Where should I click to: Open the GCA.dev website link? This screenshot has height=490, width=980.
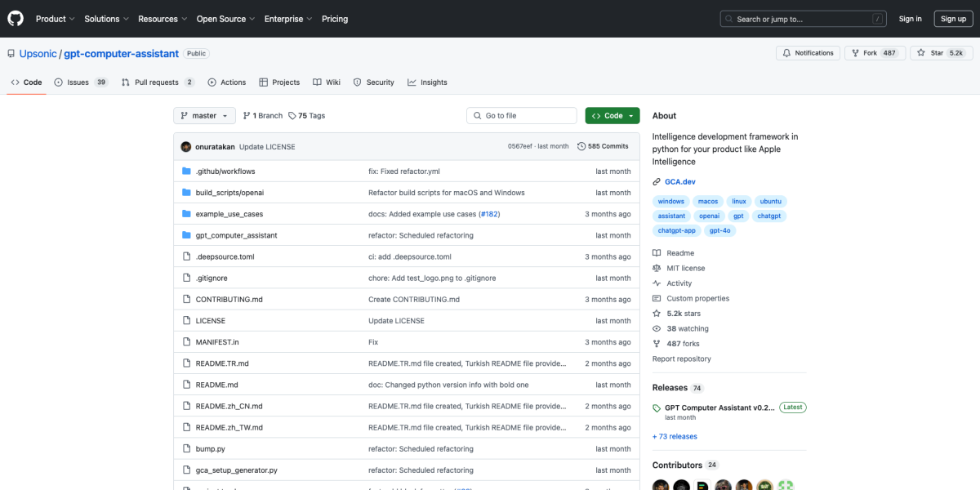[x=679, y=181]
